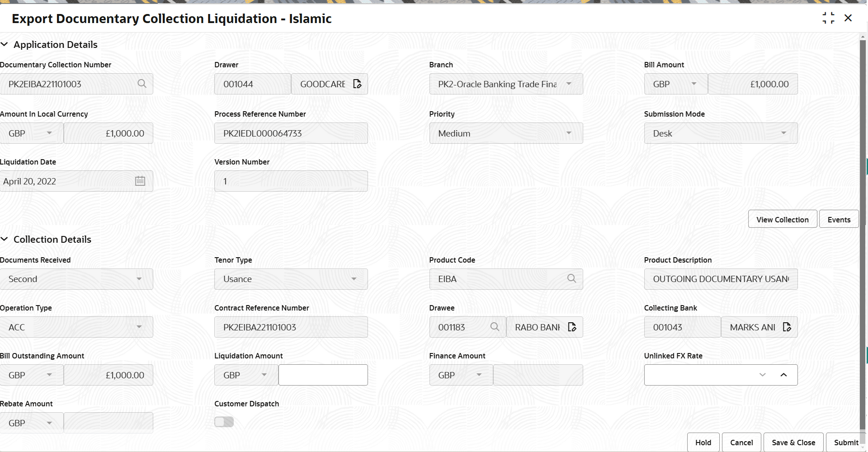868x452 pixels.
Task: Search for a Documentary Collection Number
Action: [142, 84]
